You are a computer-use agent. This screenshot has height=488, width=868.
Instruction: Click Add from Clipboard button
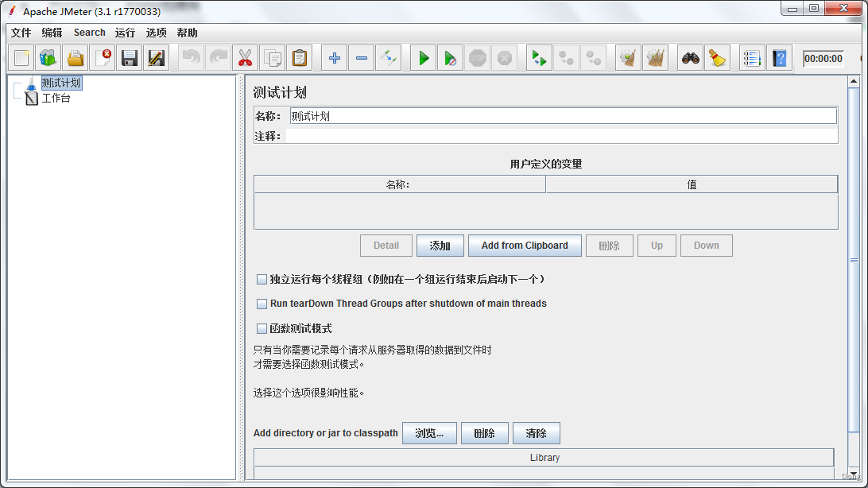(525, 246)
